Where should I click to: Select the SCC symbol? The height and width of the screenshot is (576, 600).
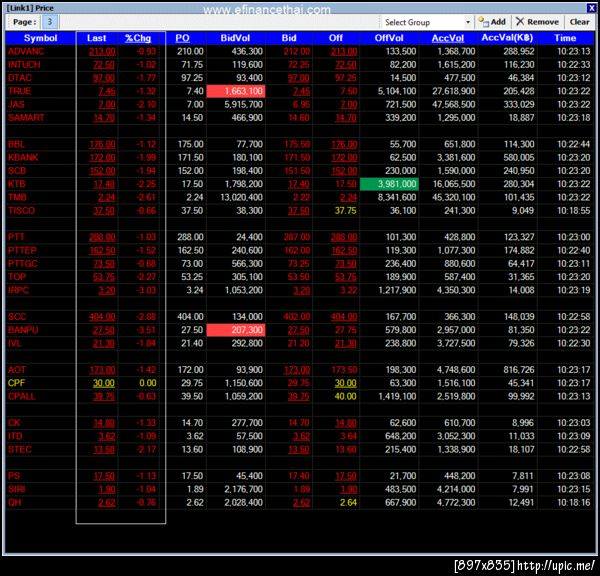click(x=17, y=317)
